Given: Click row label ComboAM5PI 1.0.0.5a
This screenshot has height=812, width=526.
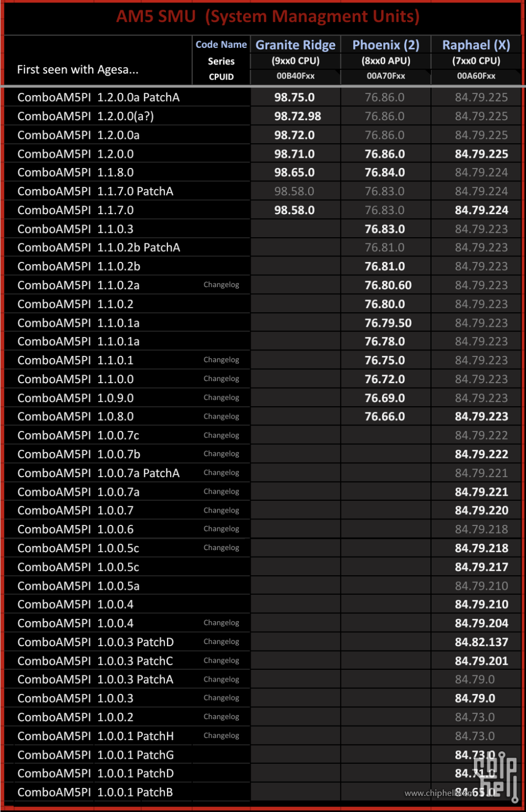Looking at the screenshot, I should (x=78, y=586).
